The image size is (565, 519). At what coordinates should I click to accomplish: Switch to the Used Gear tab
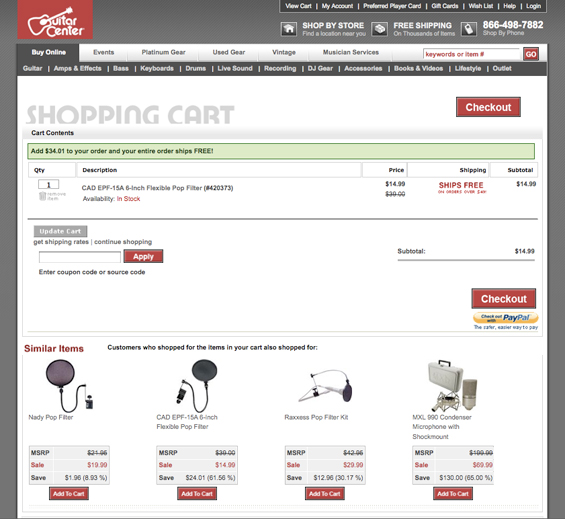229,53
